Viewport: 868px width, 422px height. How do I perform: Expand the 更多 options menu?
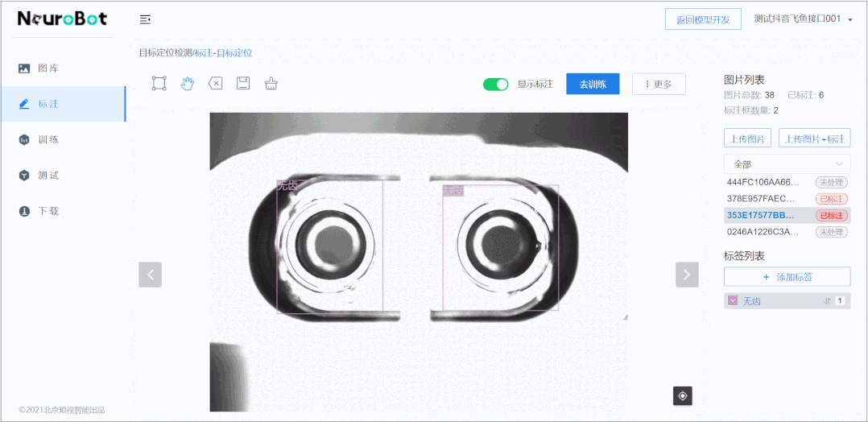pyautogui.click(x=659, y=85)
